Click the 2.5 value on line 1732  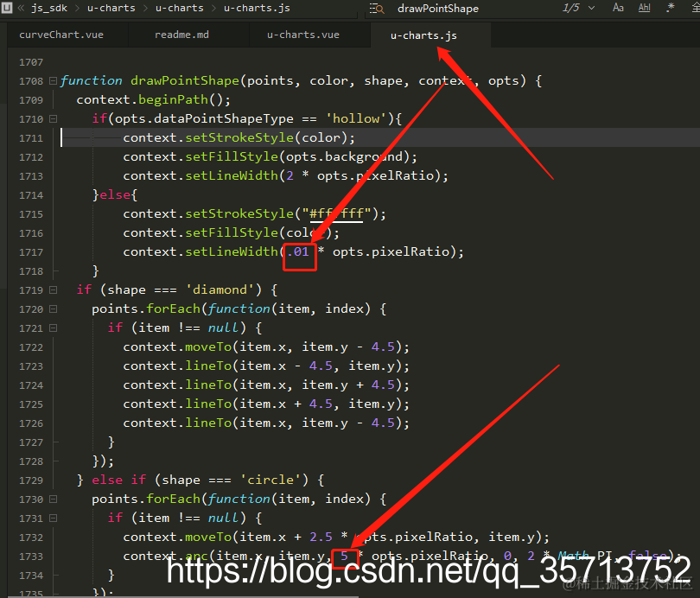(321, 537)
